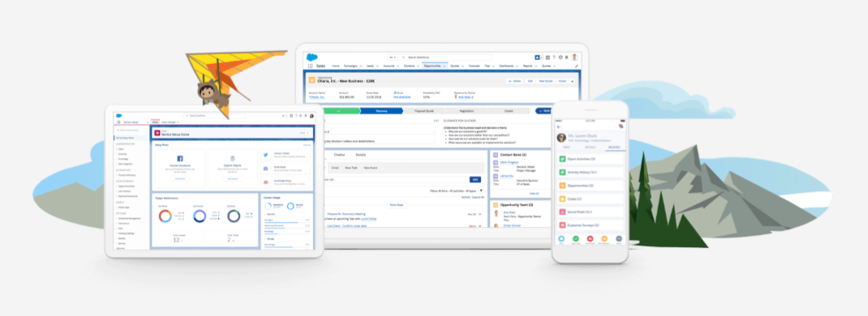Open the App Launcher grid icon beside Sales
The height and width of the screenshot is (316, 868).
click(x=310, y=66)
